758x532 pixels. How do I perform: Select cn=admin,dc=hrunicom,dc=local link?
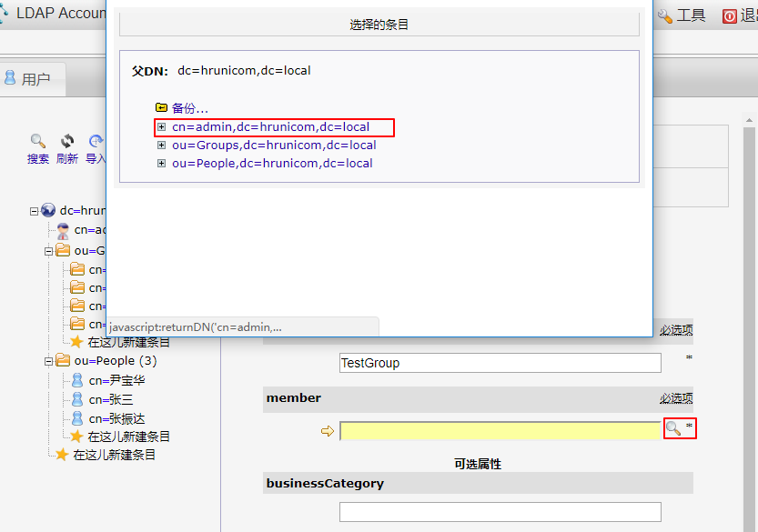[270, 127]
